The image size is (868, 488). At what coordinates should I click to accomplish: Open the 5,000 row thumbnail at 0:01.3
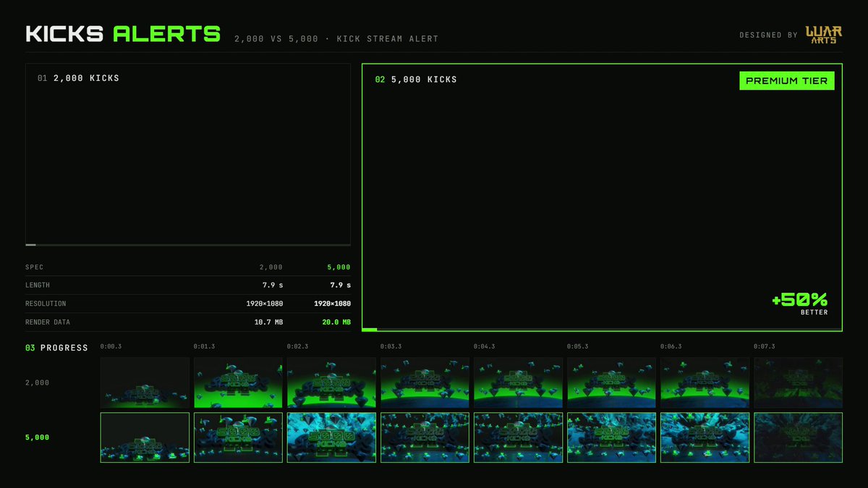(238, 437)
